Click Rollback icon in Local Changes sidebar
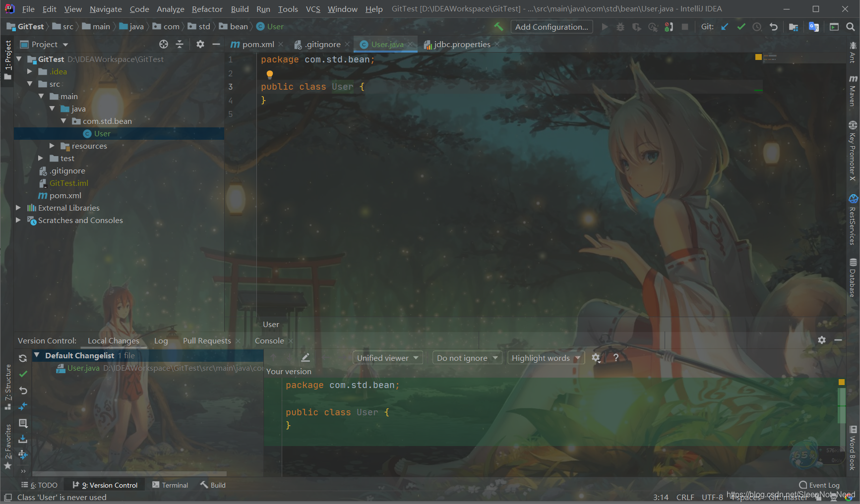 coord(23,391)
